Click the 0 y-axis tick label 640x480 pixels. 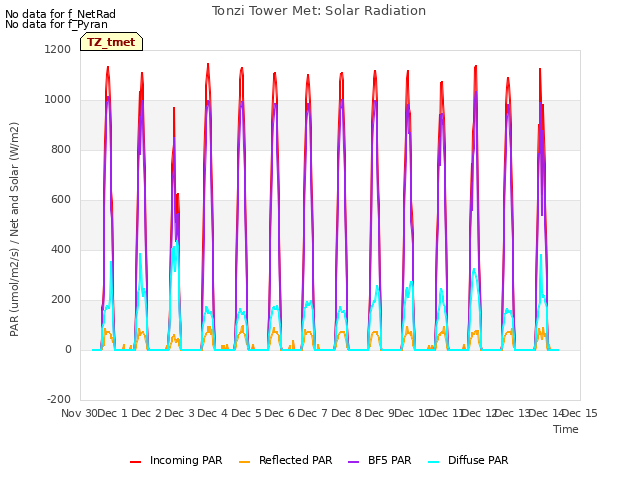68,349
